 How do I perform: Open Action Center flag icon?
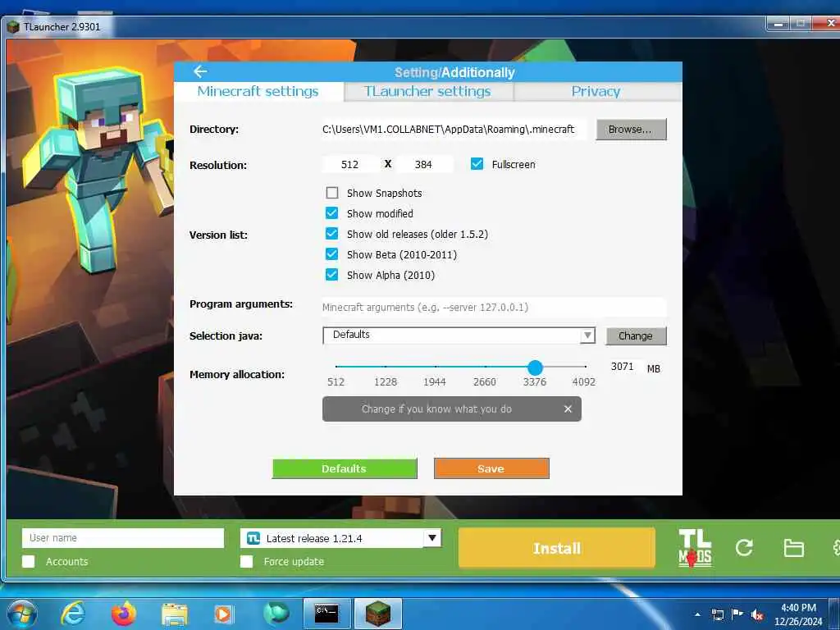[x=737, y=614]
